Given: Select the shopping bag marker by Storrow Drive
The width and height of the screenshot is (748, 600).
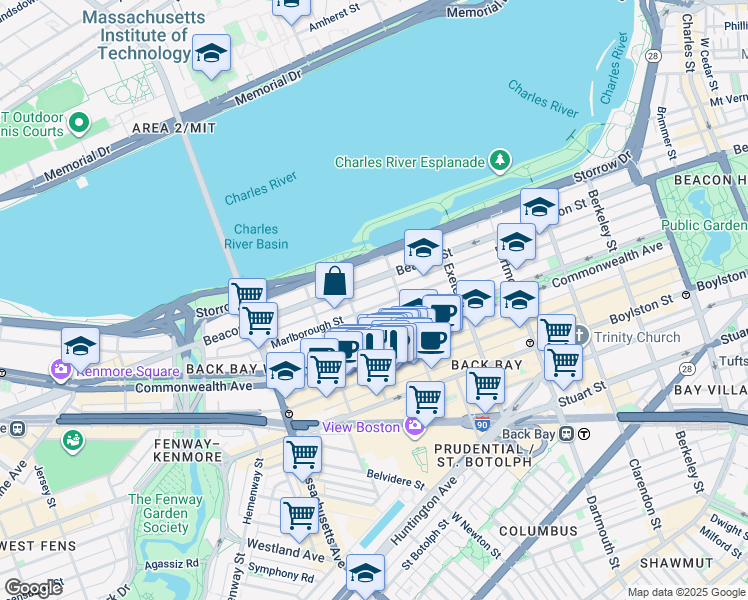Looking at the screenshot, I should coord(334,284).
